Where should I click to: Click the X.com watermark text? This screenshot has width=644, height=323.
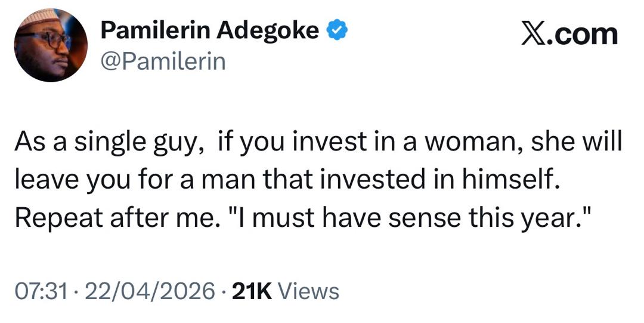(x=569, y=34)
